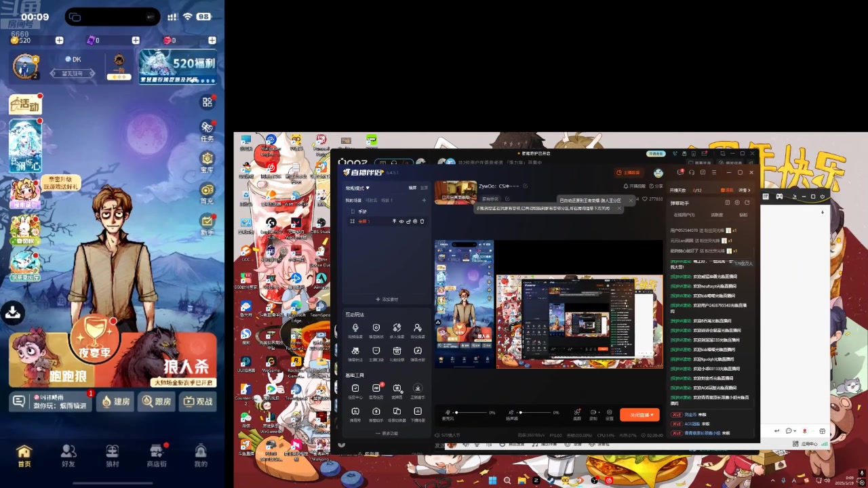Edit the stream title ZywOo pencil icon
This screenshot has height=488, width=868.
pyautogui.click(x=525, y=186)
